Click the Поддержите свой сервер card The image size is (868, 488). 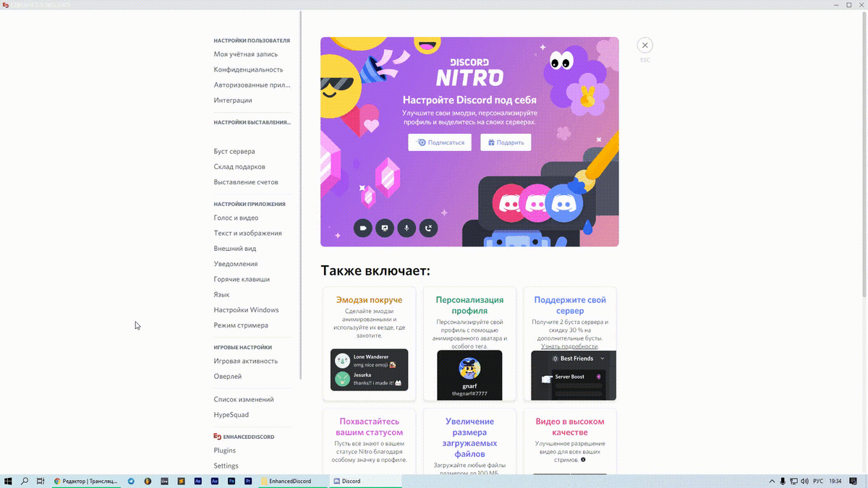pos(570,343)
